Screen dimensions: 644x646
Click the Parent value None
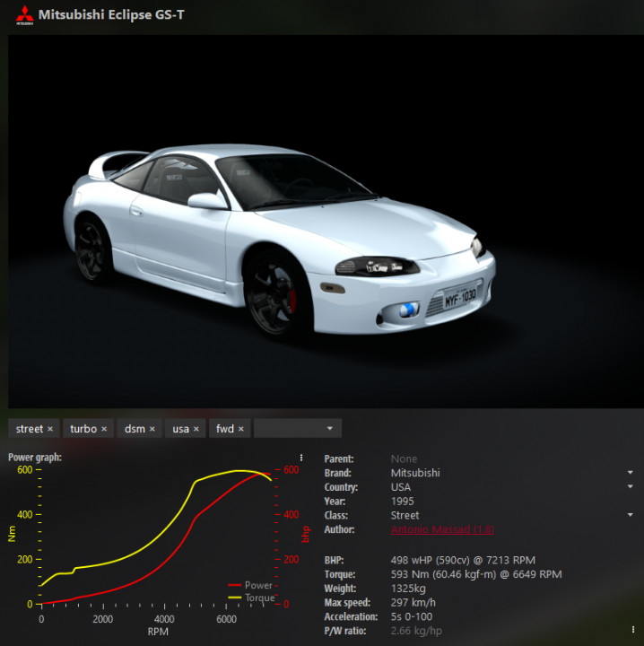[404, 459]
